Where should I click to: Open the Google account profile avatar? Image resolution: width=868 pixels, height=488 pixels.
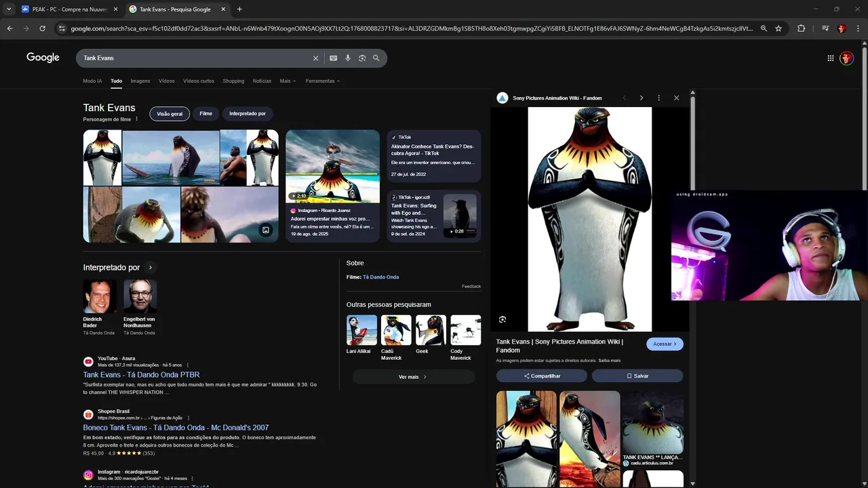point(846,58)
